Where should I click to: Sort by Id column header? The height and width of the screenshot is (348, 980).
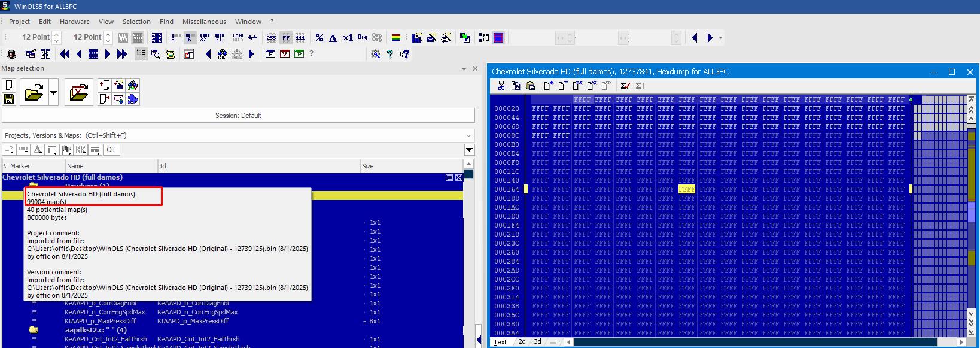pos(258,166)
